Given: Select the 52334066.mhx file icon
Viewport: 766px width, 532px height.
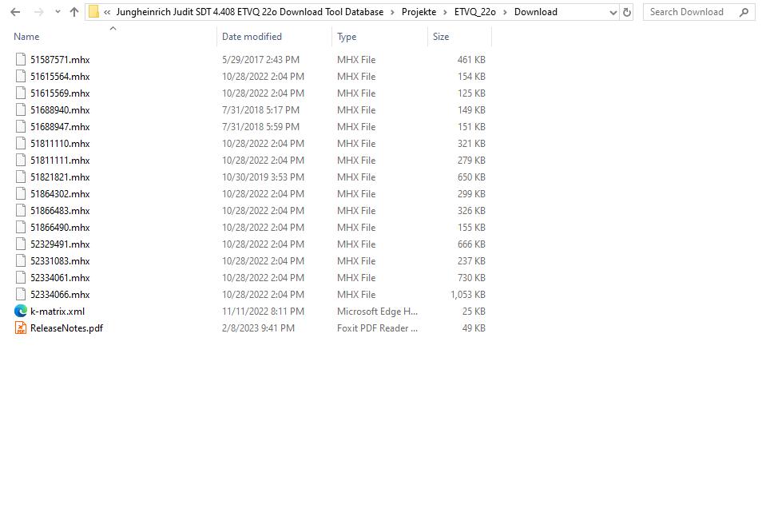Looking at the screenshot, I should click(20, 294).
